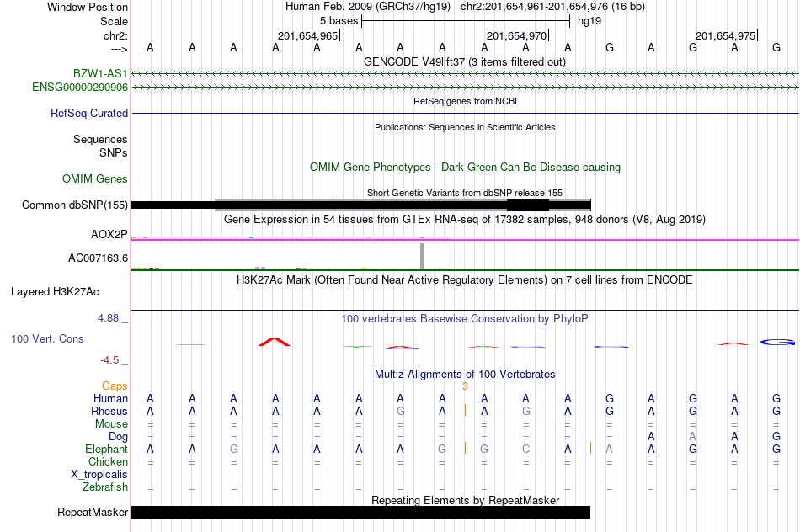This screenshot has height=532, width=800.
Task: Open the H3K27Ac Mark ENCODE title
Action: (464, 280)
